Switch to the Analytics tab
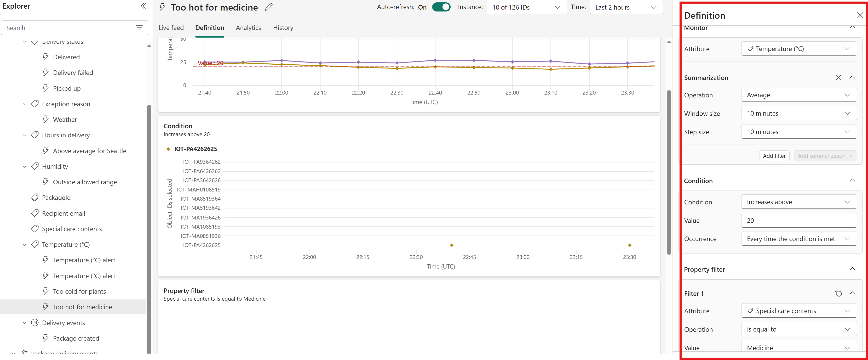This screenshot has height=360, width=868. pyautogui.click(x=248, y=28)
